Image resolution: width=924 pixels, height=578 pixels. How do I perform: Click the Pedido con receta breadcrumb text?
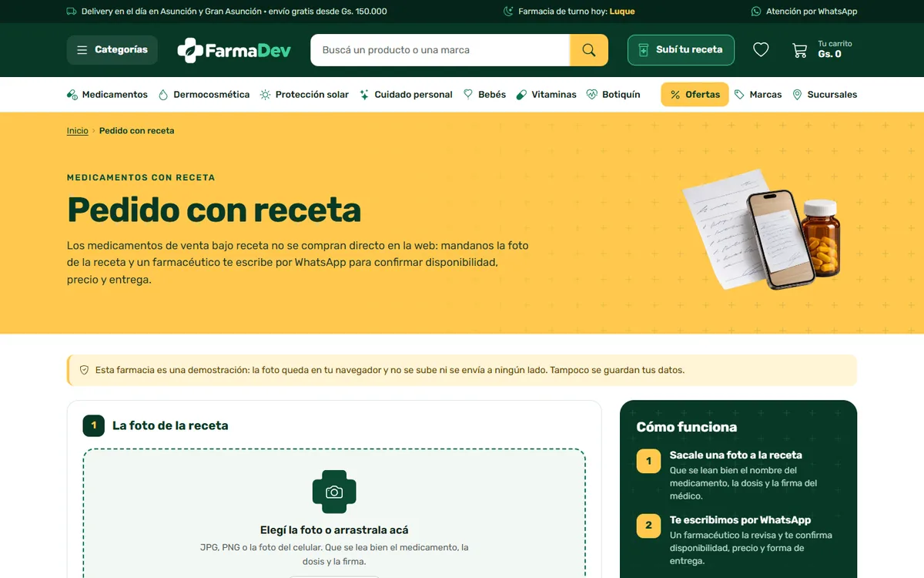[137, 131]
